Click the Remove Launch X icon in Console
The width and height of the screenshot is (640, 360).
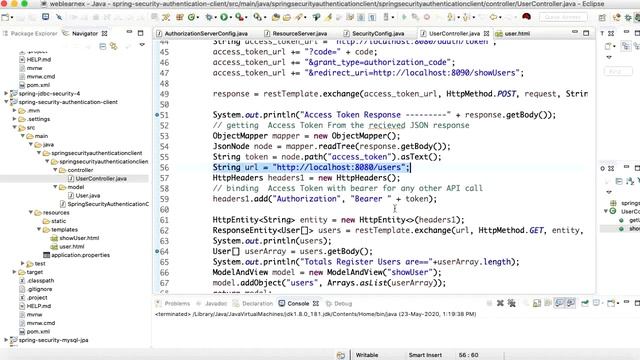coord(500,303)
